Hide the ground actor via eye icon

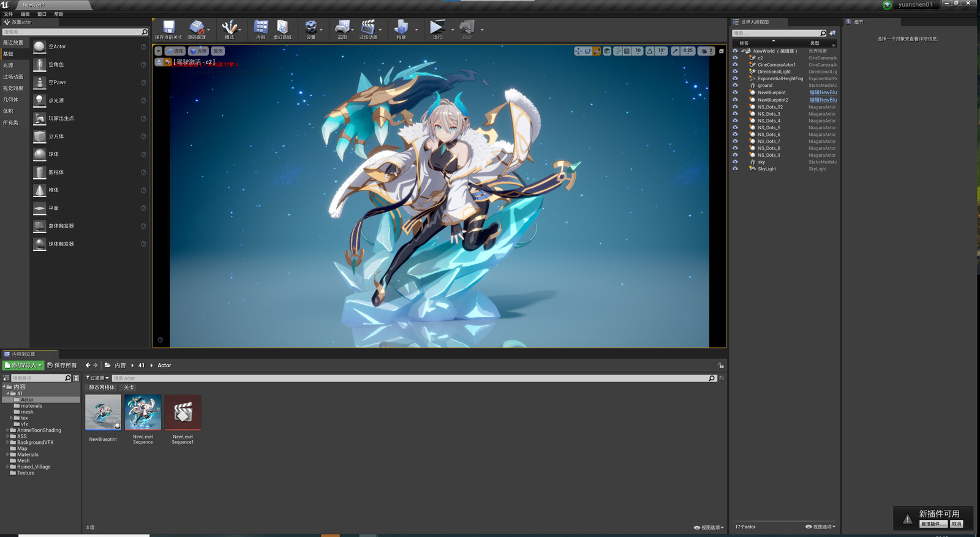(x=735, y=86)
